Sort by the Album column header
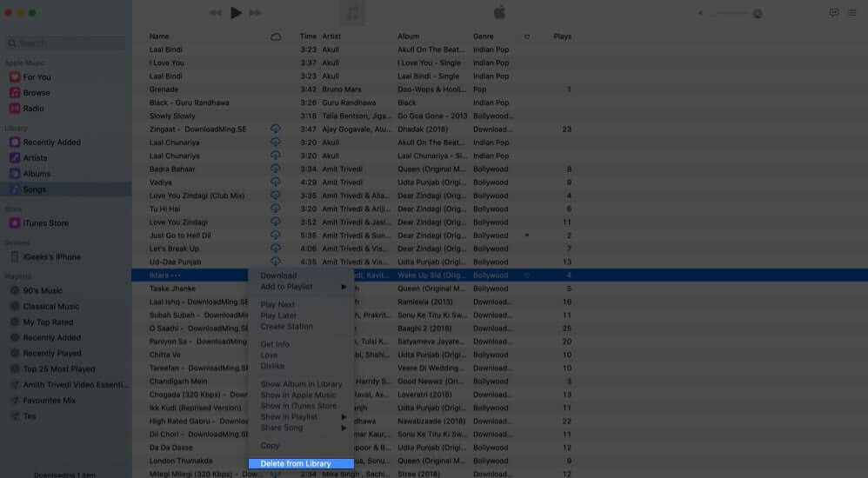This screenshot has height=478, width=868. [408, 37]
